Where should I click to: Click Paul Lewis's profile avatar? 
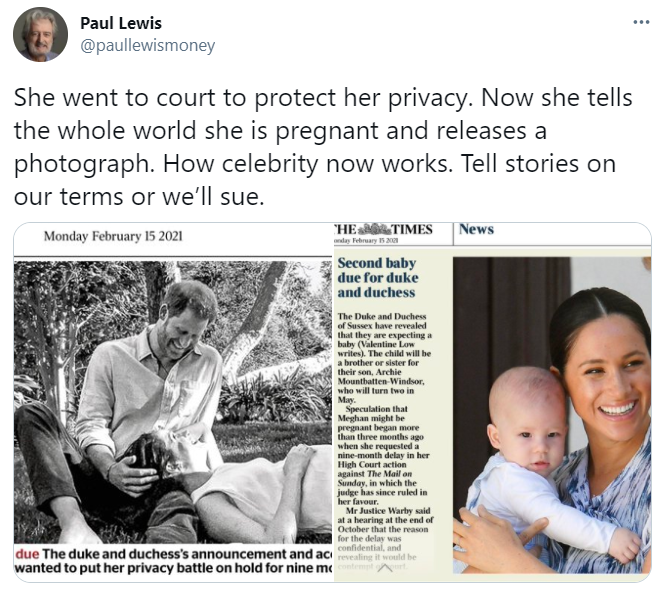click(40, 34)
